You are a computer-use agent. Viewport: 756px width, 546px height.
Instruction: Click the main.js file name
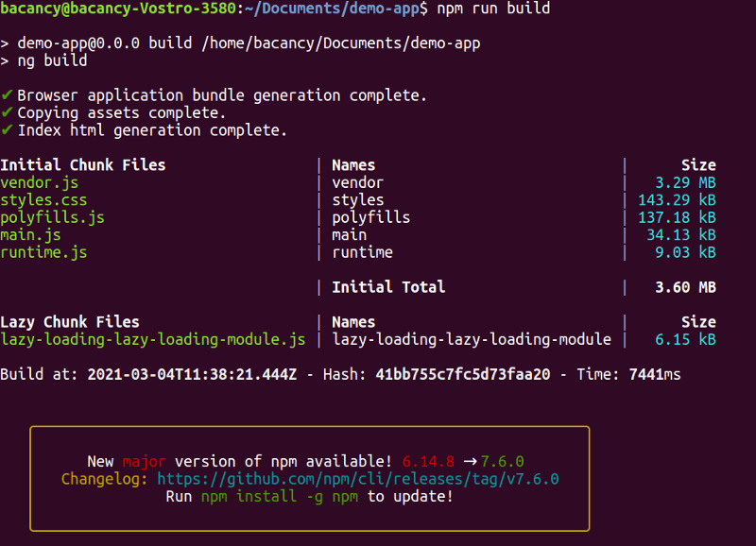30,235
